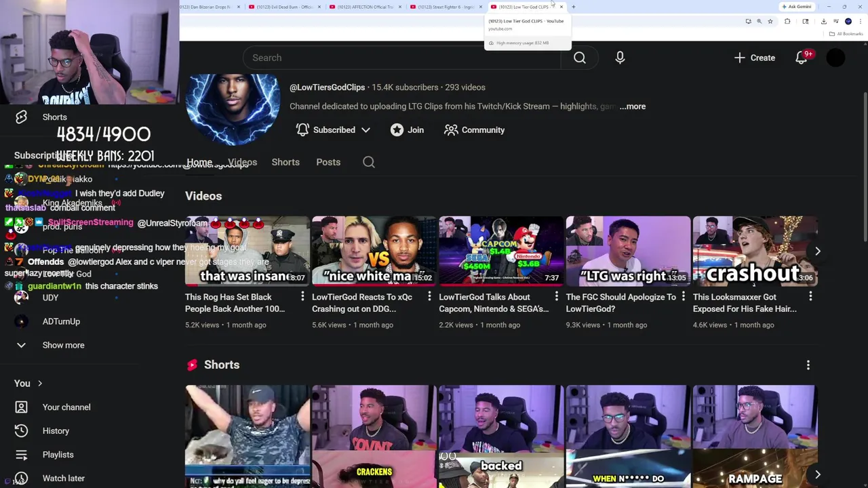Open 'The FGC Should Apologize To LowTierGod?' title
This screenshot has height=488, width=868.
tap(620, 303)
